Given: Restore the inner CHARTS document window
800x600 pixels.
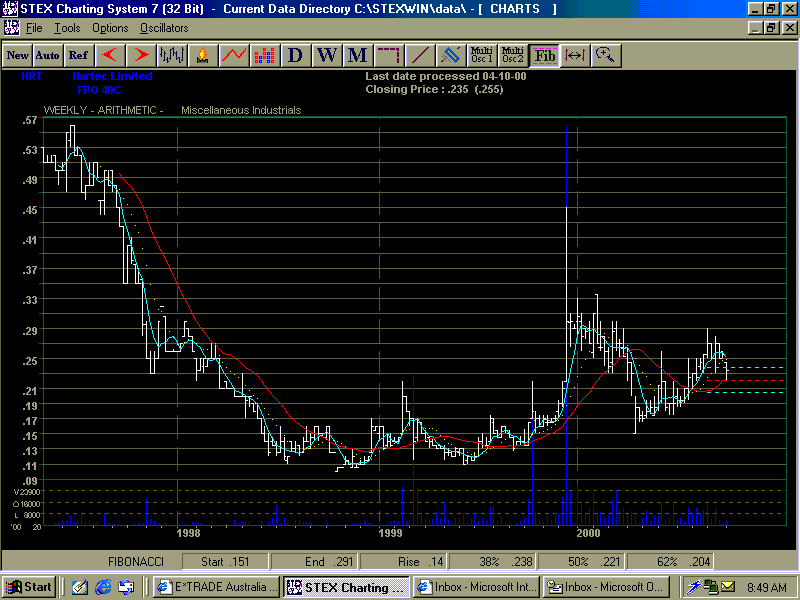Looking at the screenshot, I should click(772, 28).
